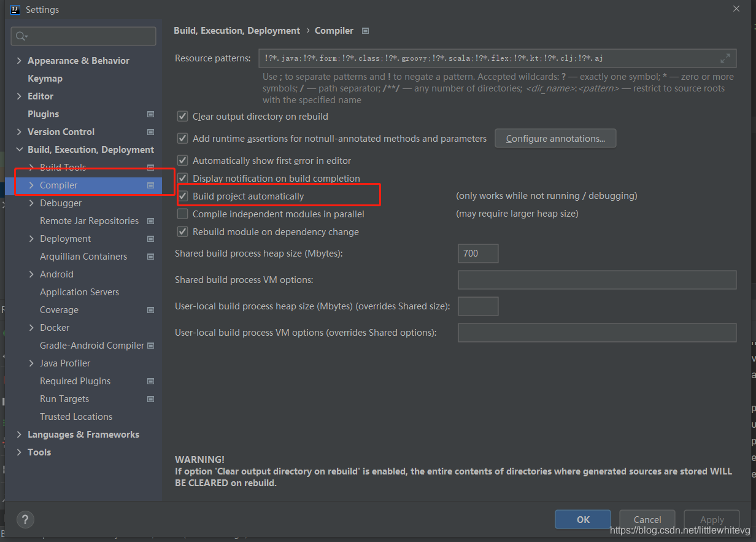Click Shared build process heap size field

click(x=478, y=254)
